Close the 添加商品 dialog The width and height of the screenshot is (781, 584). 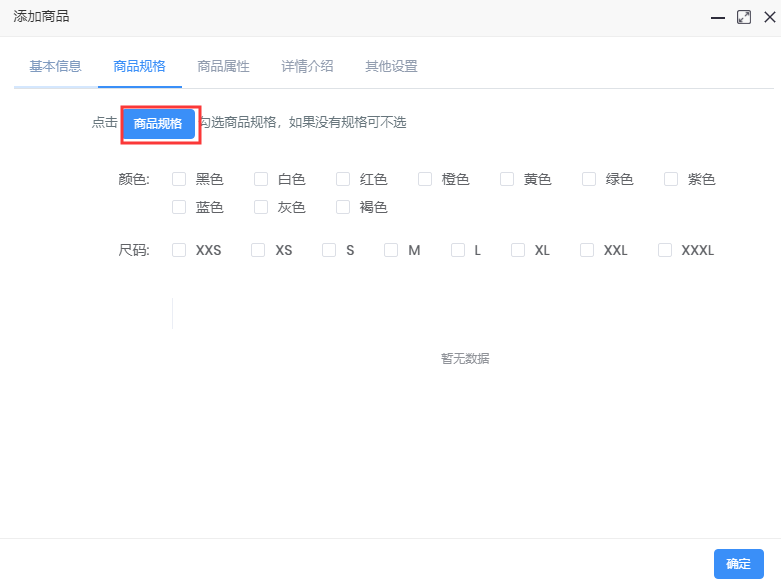(770, 17)
